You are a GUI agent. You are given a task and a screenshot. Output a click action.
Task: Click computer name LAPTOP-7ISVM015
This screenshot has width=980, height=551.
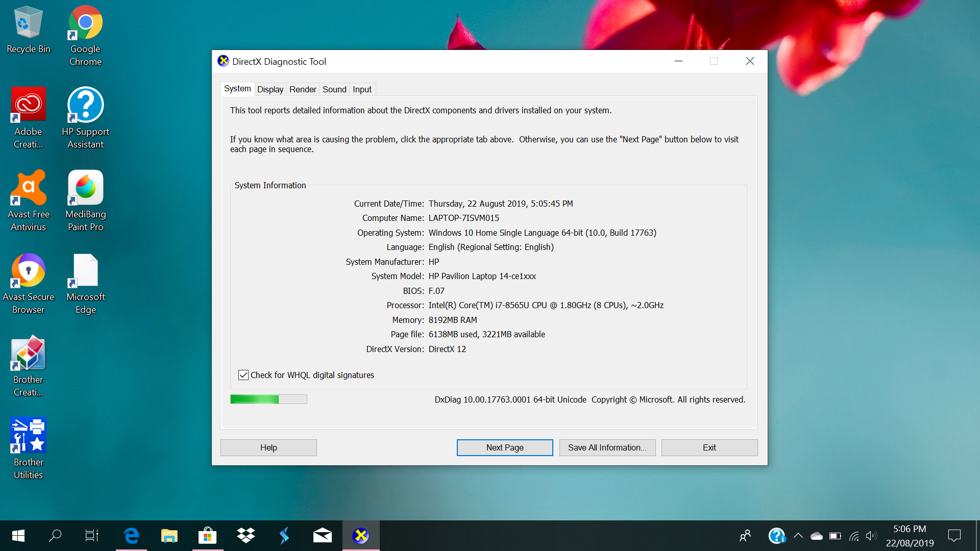tap(464, 218)
